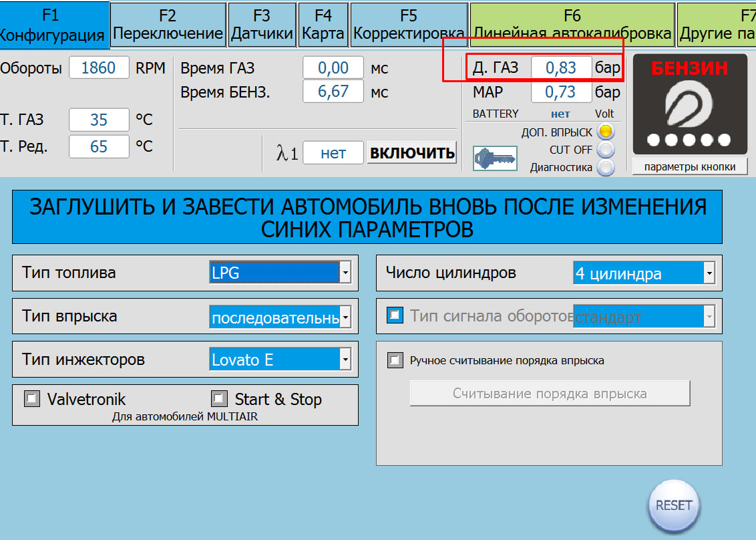Enable the Valvetronik checkbox
This screenshot has height=540, width=756.
tap(32, 398)
